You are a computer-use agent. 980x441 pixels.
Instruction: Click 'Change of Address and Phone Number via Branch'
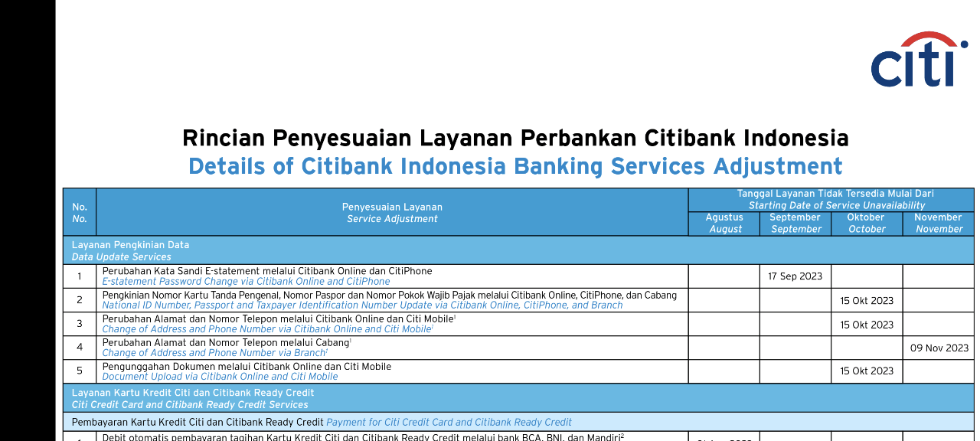214,353
